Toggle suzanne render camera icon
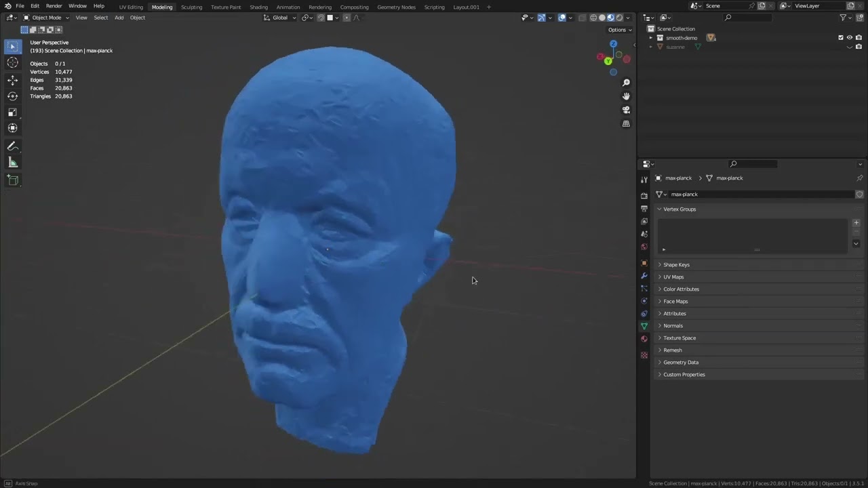This screenshot has height=488, width=868. click(859, 47)
